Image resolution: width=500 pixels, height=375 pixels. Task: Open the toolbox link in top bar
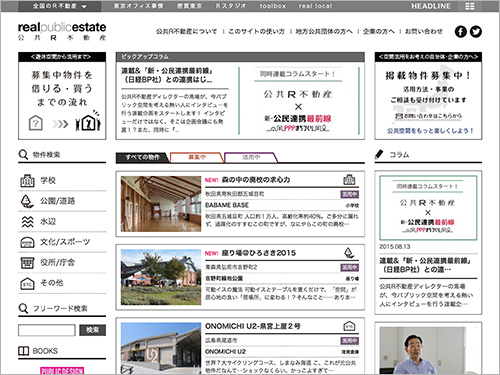point(273,6)
